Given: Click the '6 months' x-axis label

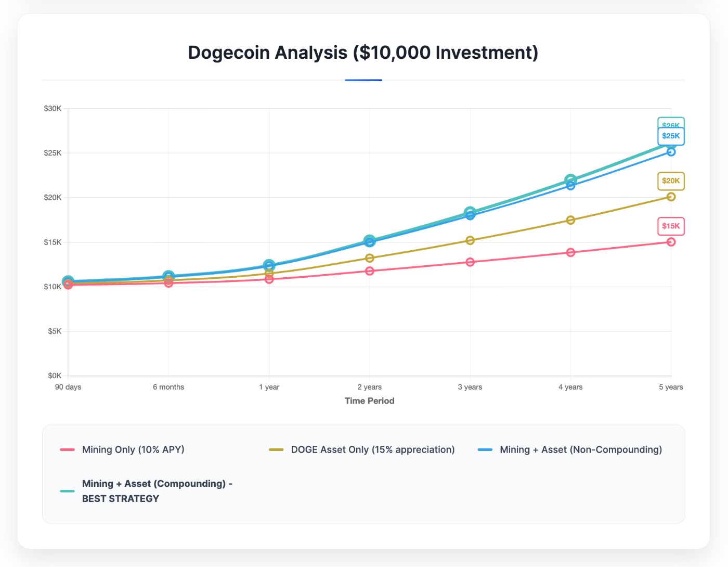Looking at the screenshot, I should pyautogui.click(x=168, y=387).
